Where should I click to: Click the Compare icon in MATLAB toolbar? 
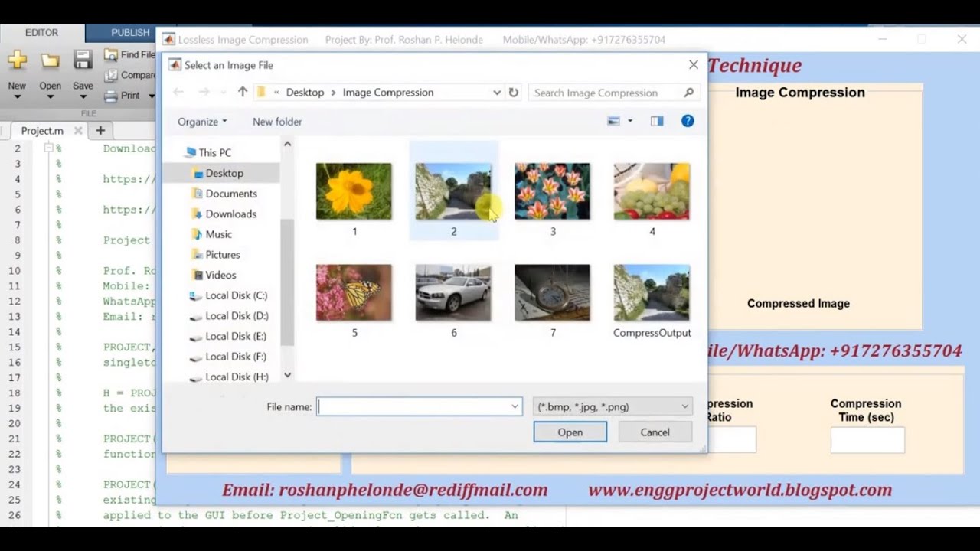pos(111,75)
